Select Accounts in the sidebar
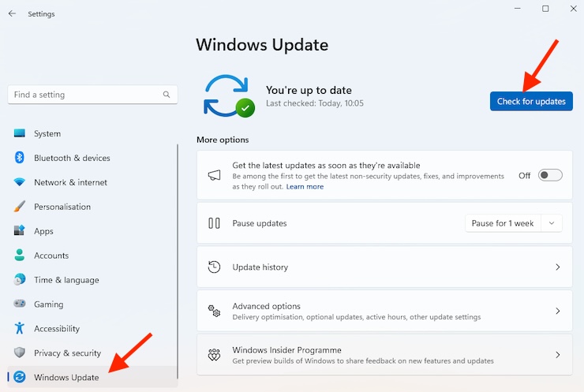 [92, 255]
